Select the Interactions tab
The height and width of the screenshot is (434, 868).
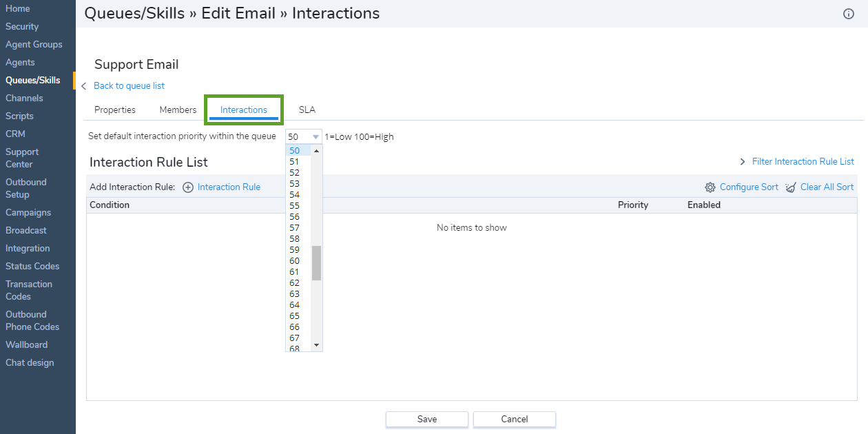244,110
